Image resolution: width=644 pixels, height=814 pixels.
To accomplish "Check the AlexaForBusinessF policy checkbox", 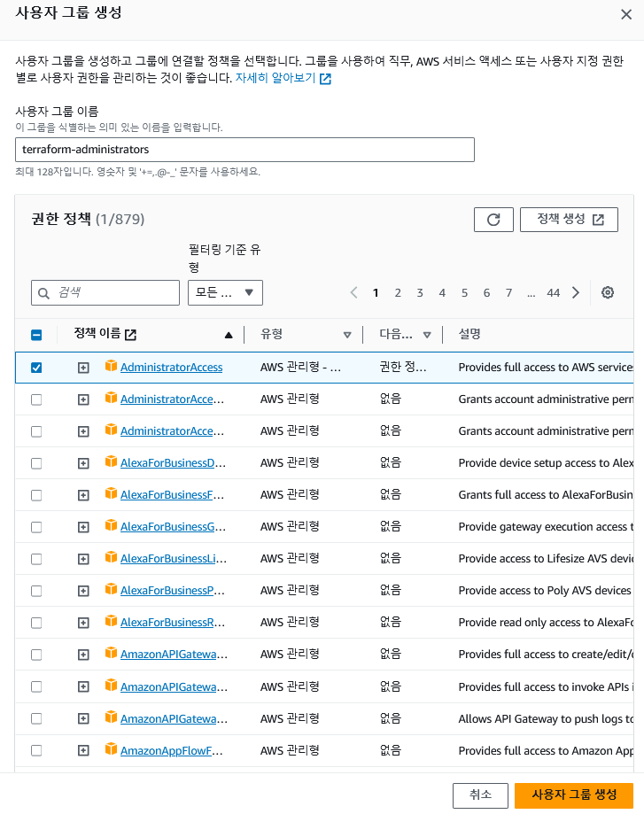I will [x=36, y=495].
